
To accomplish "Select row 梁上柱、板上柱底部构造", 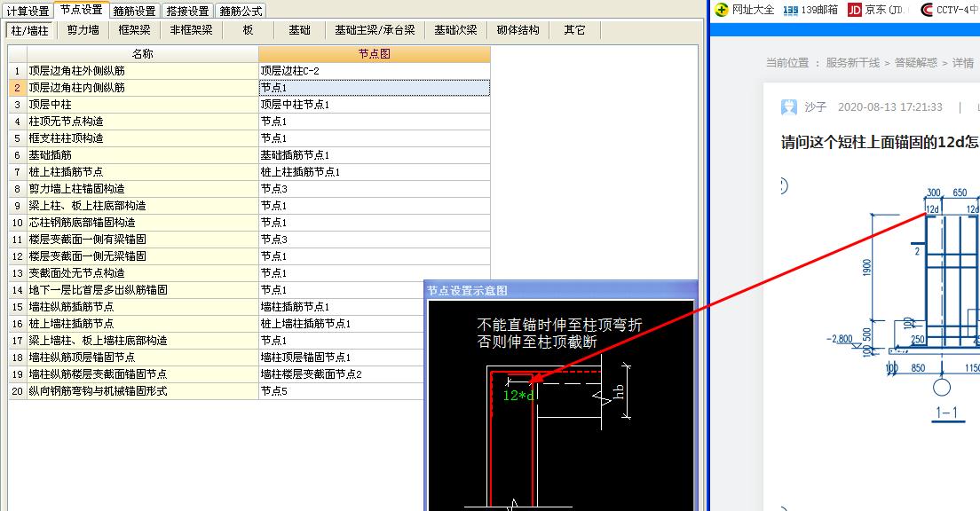I will point(143,206).
